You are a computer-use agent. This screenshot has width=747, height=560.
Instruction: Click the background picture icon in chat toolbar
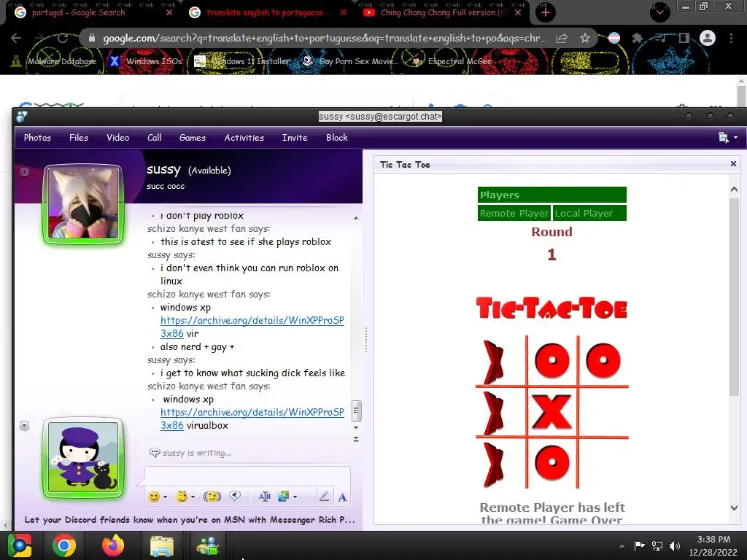[x=284, y=497]
